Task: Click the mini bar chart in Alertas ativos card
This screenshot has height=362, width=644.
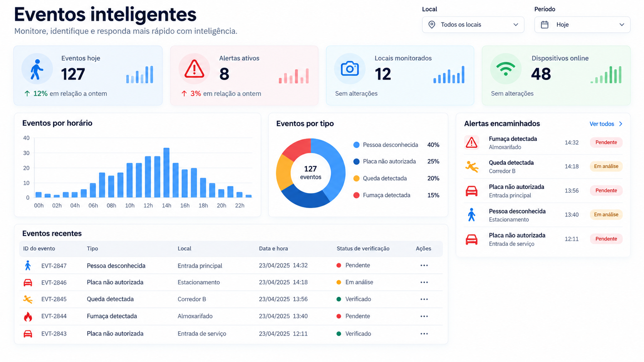Action: click(x=294, y=76)
